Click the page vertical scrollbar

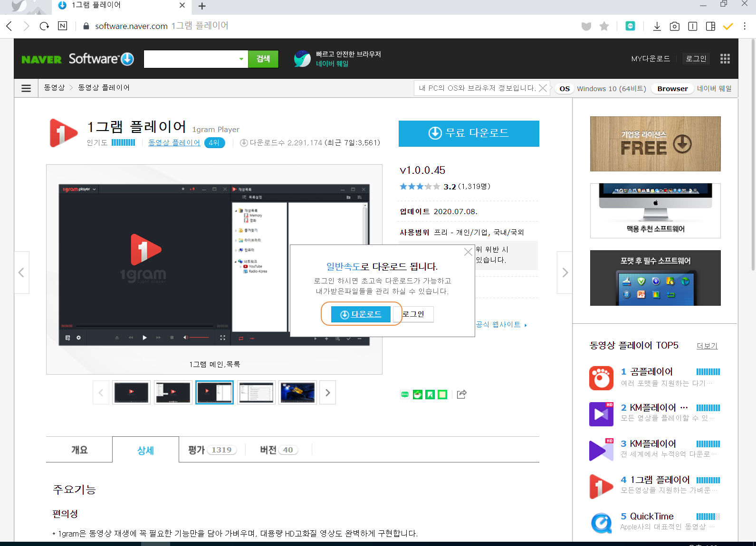pos(753,154)
